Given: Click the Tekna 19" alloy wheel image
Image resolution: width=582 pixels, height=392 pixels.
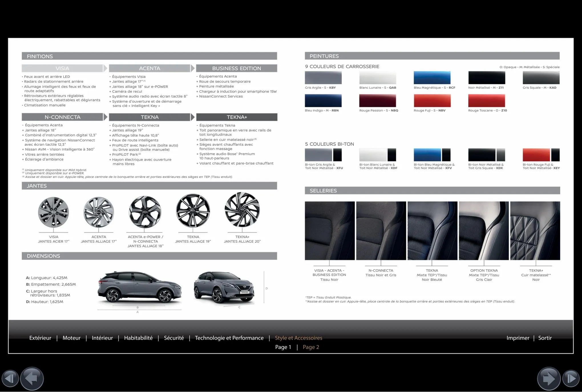Looking at the screenshot, I should [193, 211].
